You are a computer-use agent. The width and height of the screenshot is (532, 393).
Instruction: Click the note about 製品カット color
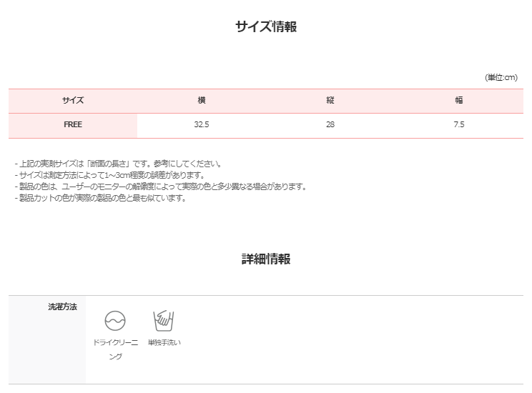click(x=100, y=198)
